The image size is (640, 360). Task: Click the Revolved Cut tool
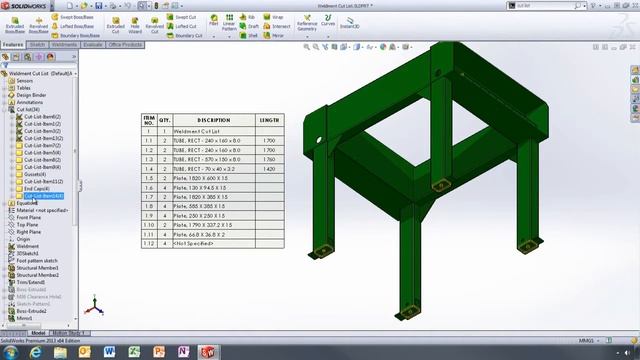[x=155, y=25]
